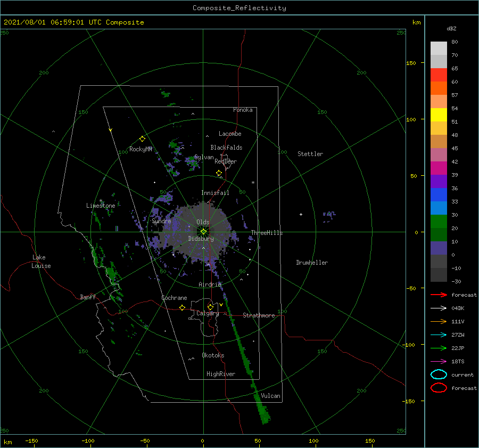Click the Strathmore town label
Viewport: 479px width, 448px height.
[259, 315]
